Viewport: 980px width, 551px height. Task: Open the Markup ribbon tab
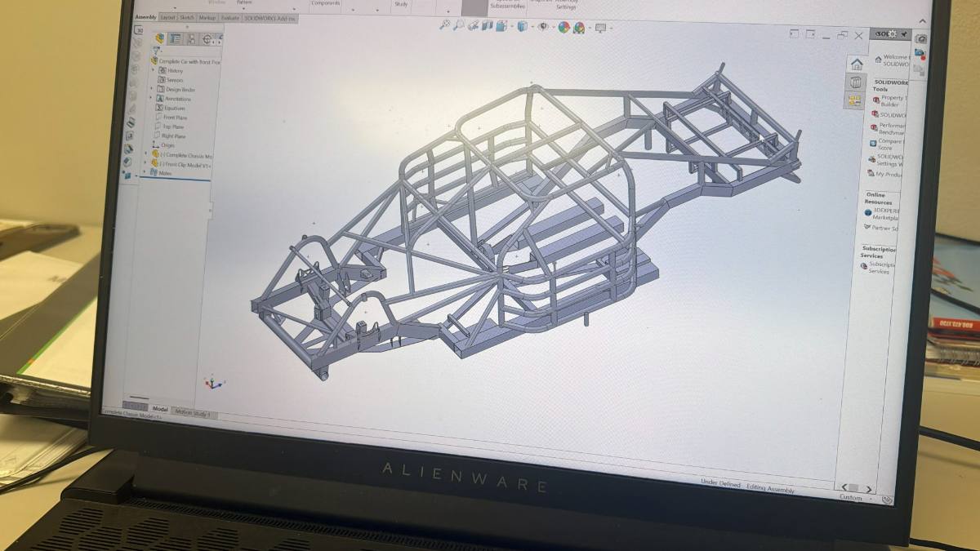(x=207, y=17)
